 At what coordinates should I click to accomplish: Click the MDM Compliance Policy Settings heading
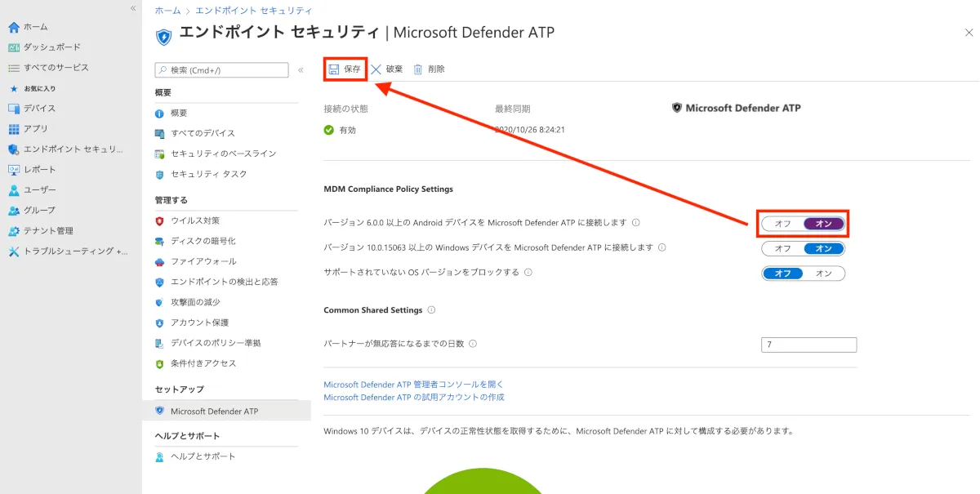coord(388,189)
